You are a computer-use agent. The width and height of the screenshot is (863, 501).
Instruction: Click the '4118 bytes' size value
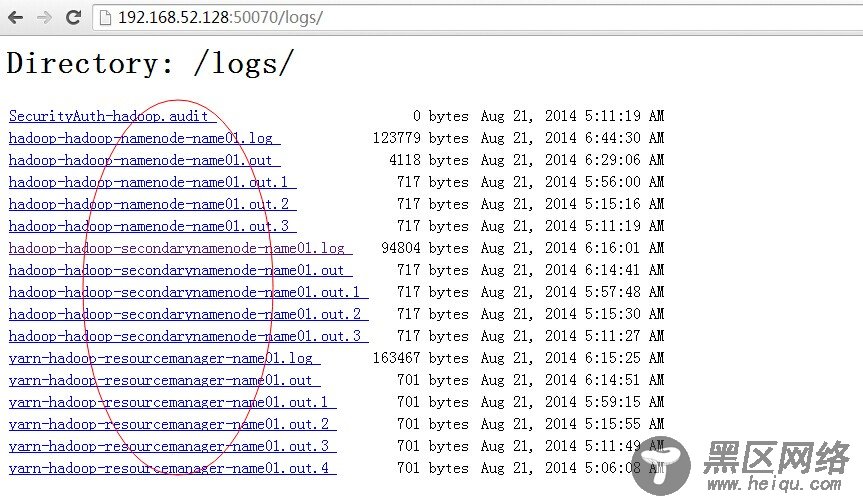(429, 160)
